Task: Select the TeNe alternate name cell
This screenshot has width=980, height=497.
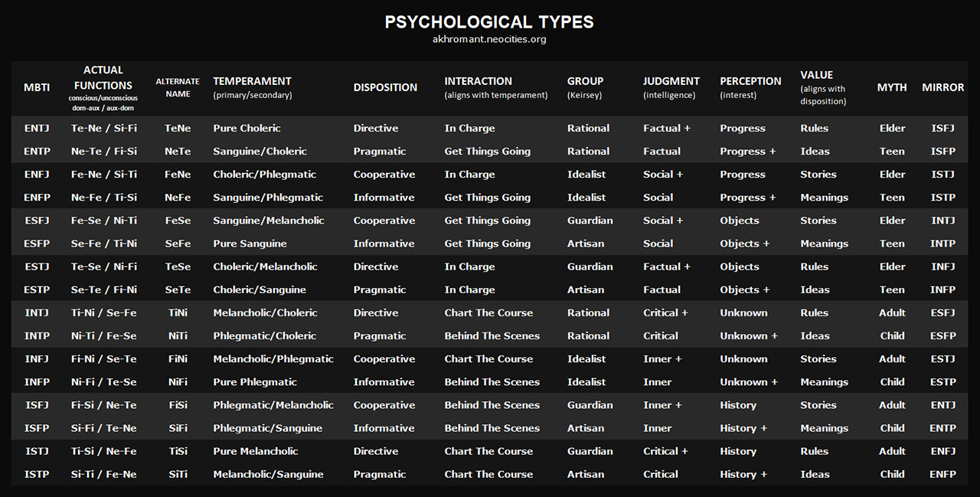Action: (x=178, y=128)
